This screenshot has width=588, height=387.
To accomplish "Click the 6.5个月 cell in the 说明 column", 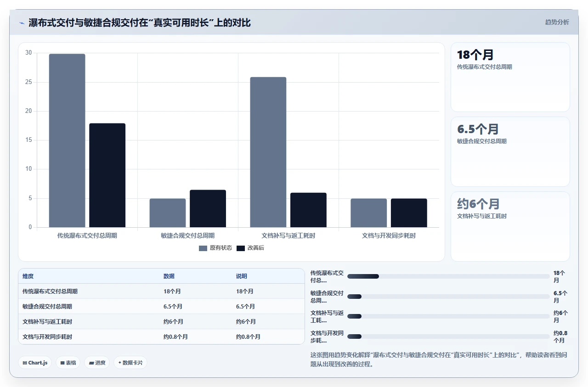I will pos(245,307).
